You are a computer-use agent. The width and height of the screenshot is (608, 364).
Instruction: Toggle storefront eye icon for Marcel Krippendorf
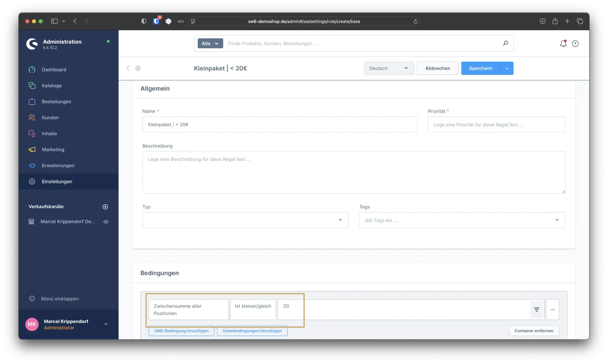pos(106,221)
